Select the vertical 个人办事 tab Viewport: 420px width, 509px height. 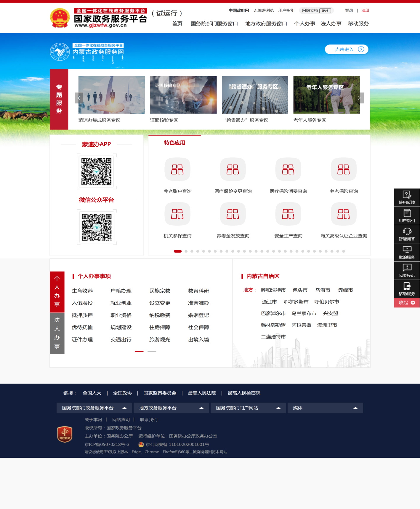click(57, 292)
